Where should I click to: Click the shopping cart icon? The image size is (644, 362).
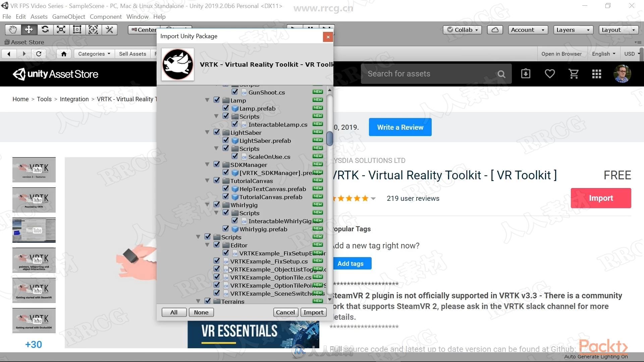click(x=574, y=73)
